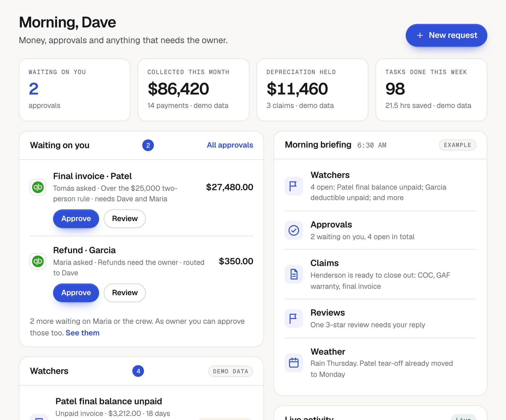Image resolution: width=506 pixels, height=420 pixels.
Task: Click the DEMO DATA tag on Watchers
Action: [230, 371]
